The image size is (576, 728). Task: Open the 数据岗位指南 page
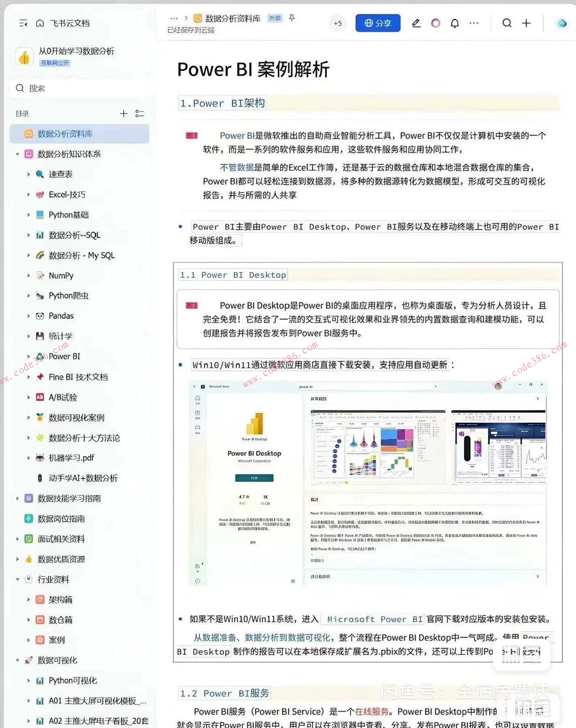[61, 518]
